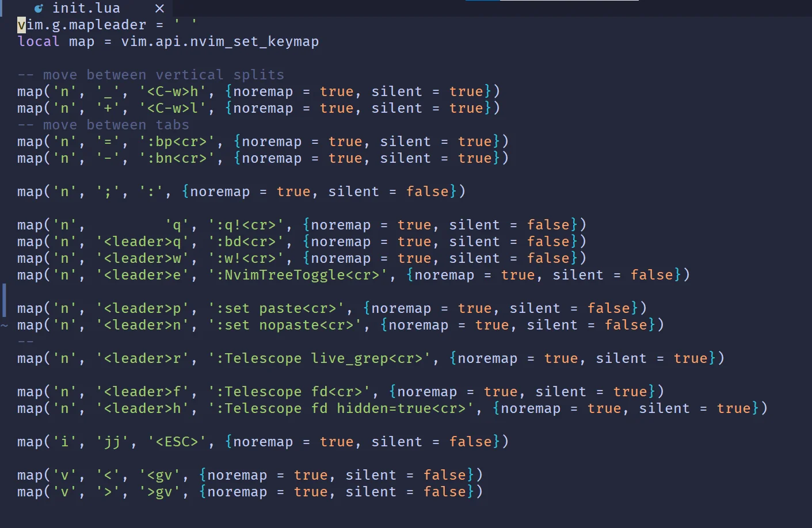Close the init.lua tab with the × icon
The height and width of the screenshot is (528, 812).
[159, 8]
